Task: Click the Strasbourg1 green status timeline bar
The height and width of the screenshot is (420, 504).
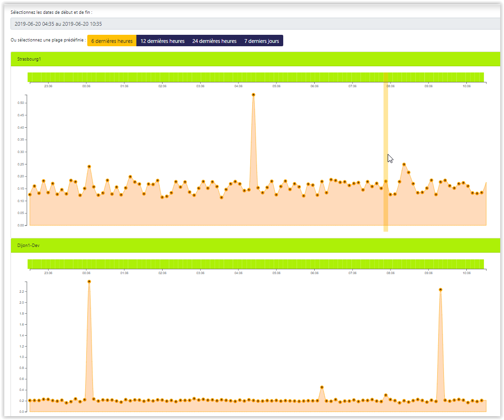Action: tap(256, 77)
